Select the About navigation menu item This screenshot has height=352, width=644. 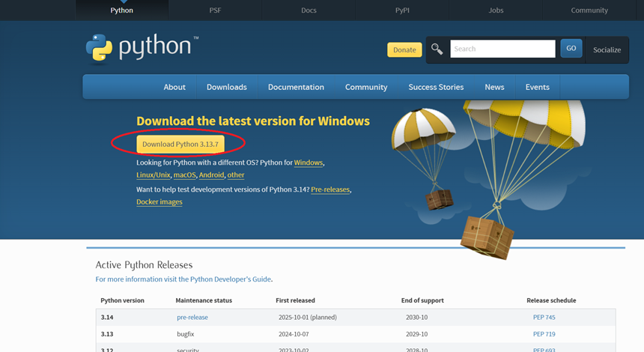[x=174, y=87]
